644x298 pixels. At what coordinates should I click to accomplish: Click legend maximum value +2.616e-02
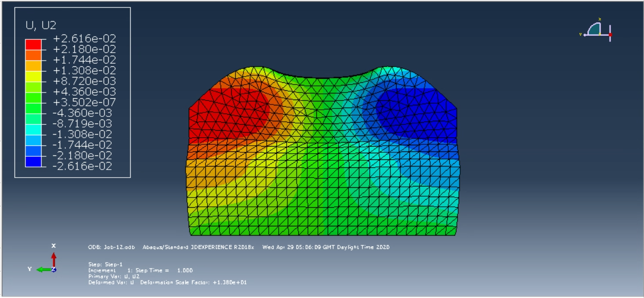[x=84, y=39]
